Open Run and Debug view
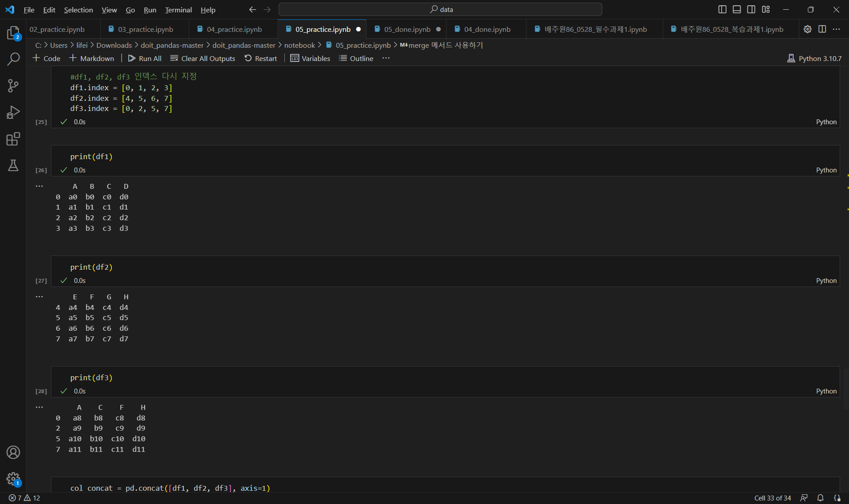Image resolution: width=849 pixels, height=504 pixels. 13,112
